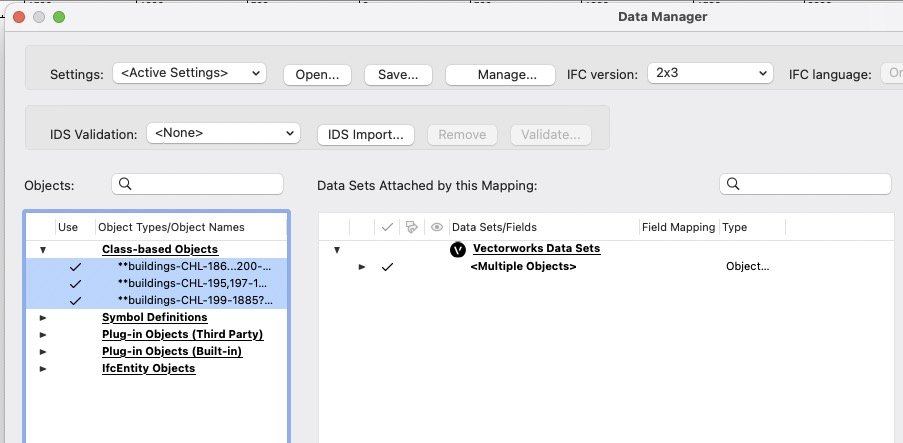Click the Data Sets search input field
Screen dimensions: 903x443
click(814, 184)
